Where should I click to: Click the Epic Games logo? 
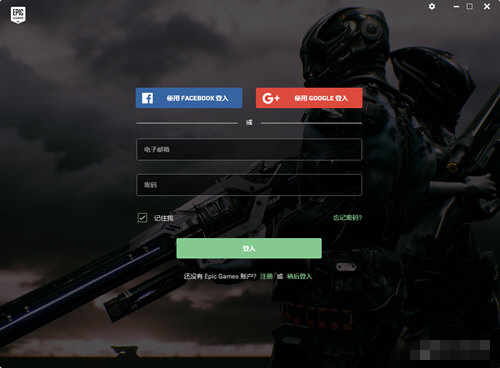(18, 15)
